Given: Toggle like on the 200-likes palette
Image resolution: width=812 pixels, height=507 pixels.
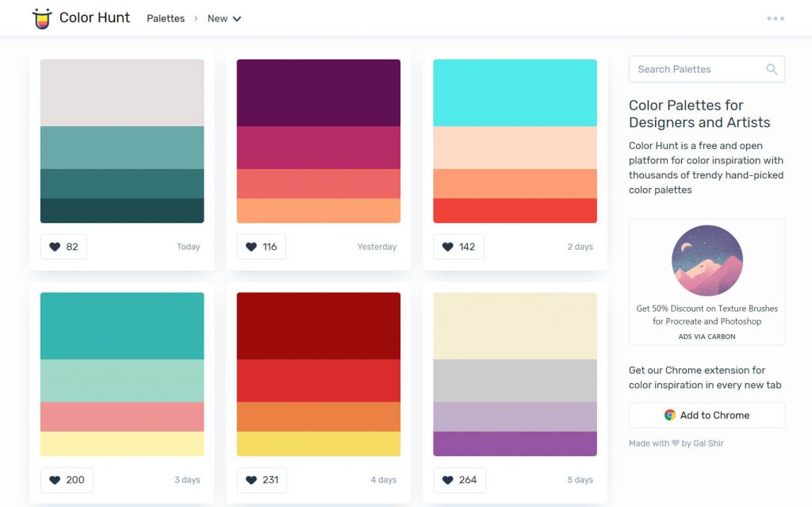Looking at the screenshot, I should [x=55, y=479].
